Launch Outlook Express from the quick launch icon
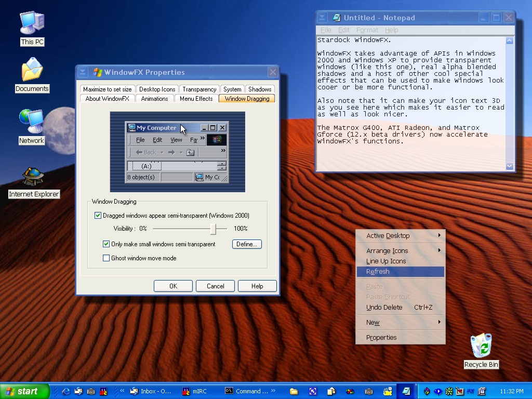This screenshot has height=399, width=532. tap(78, 391)
